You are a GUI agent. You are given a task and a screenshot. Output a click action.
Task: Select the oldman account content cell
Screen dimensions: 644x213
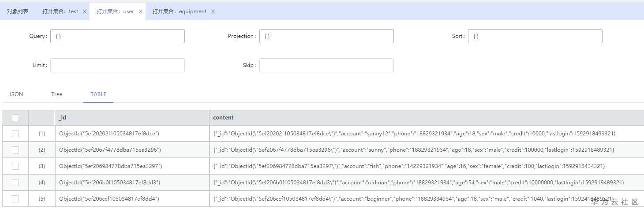418,183
